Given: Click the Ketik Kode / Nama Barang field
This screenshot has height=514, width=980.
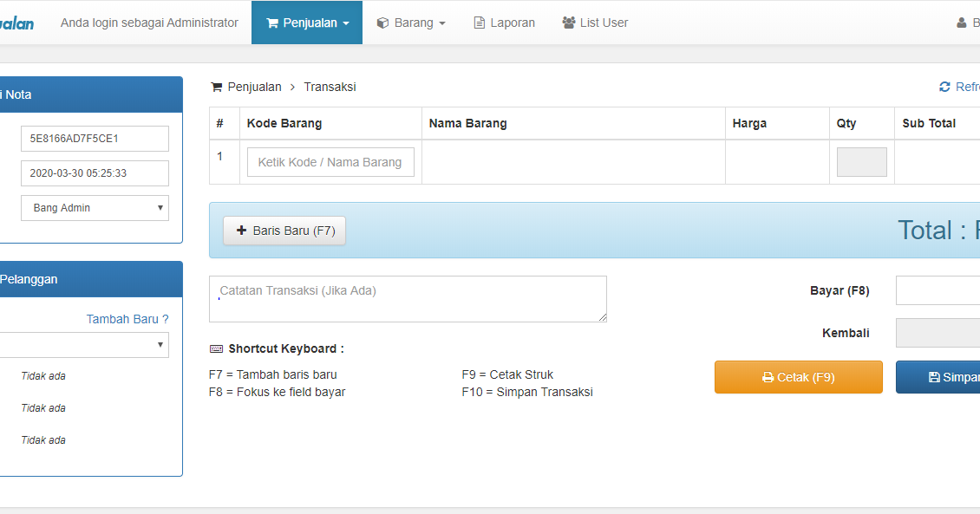Looking at the screenshot, I should 330,162.
